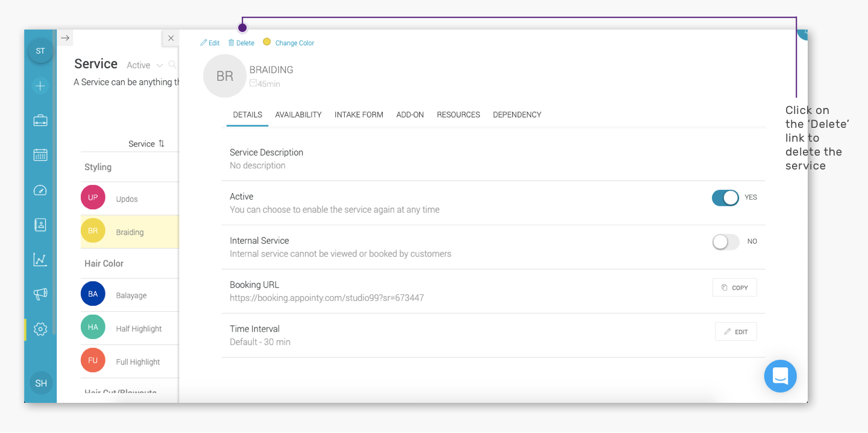This screenshot has width=868, height=433.
Task: Close the service list panel with X
Action: [x=171, y=38]
